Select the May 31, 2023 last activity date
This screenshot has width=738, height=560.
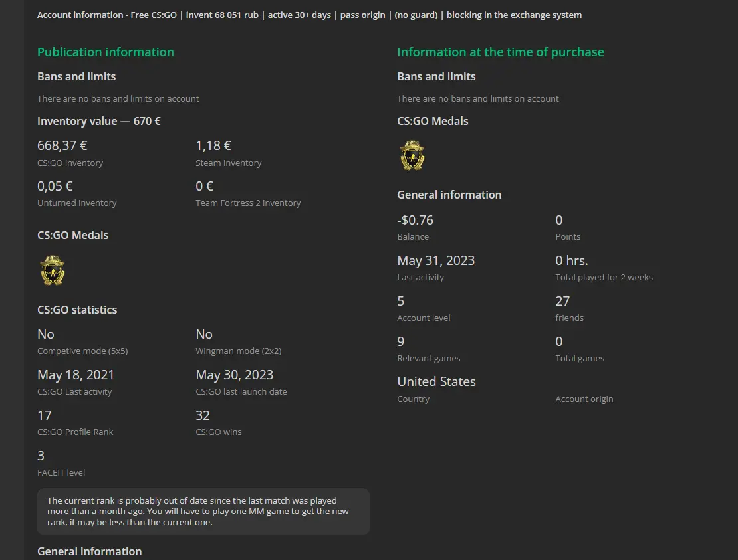(x=436, y=260)
